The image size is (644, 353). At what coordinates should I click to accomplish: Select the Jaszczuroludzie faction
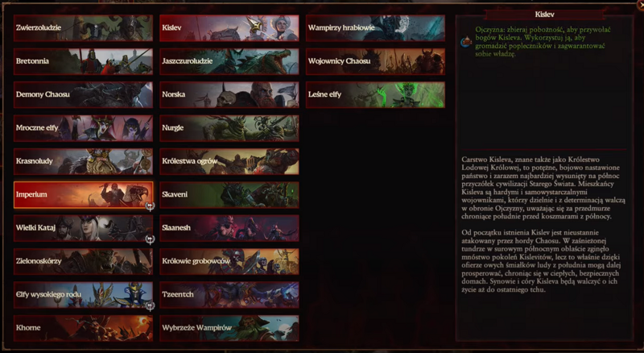pyautogui.click(x=229, y=61)
